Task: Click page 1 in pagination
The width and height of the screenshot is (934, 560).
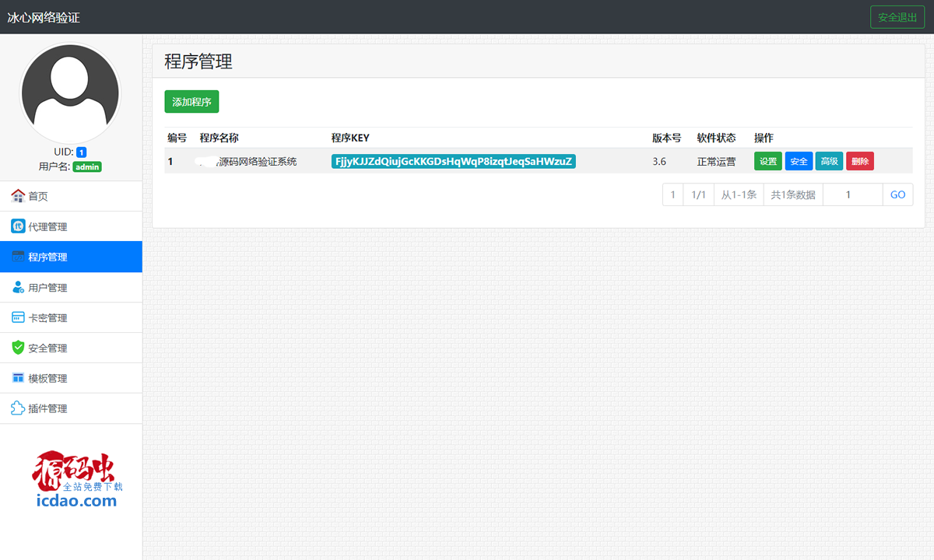Action: [x=672, y=194]
